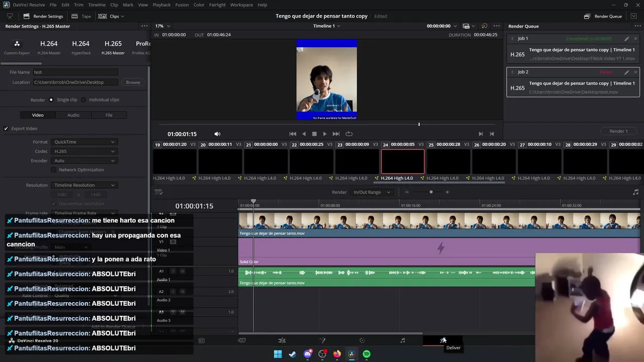Solo the Audio 2 track
This screenshot has width=644, height=362.
pyautogui.click(x=173, y=292)
